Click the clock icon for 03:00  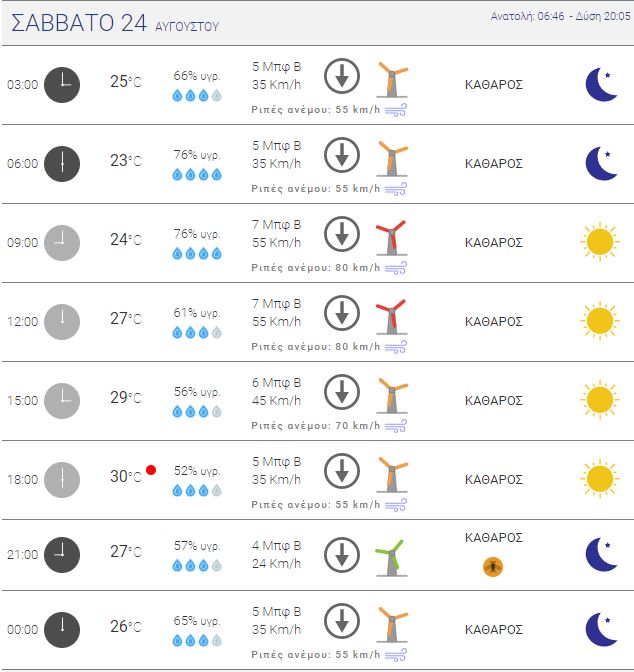pyautogui.click(x=62, y=85)
